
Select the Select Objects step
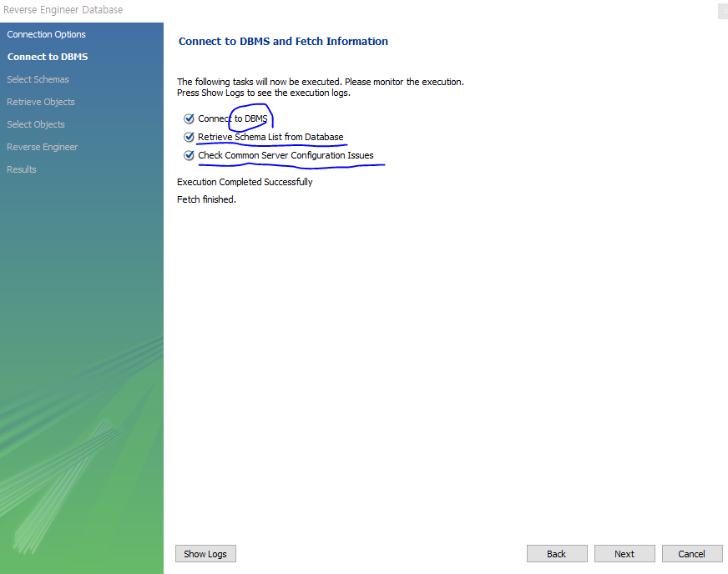(x=36, y=124)
